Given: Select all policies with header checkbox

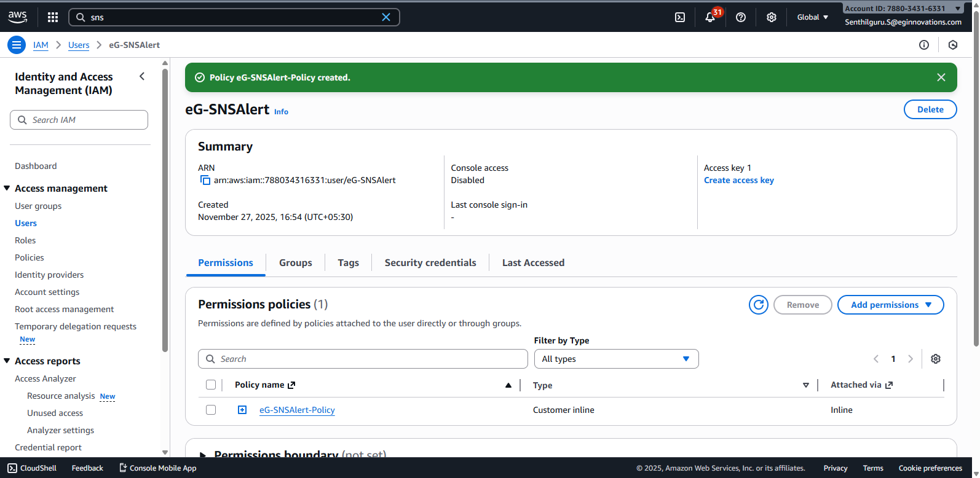Looking at the screenshot, I should [211, 385].
